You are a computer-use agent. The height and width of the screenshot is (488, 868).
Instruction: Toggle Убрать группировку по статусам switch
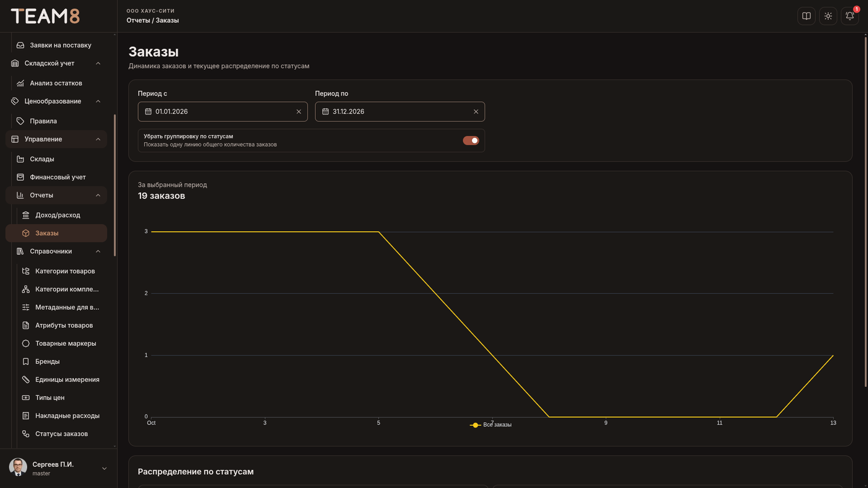[471, 140]
